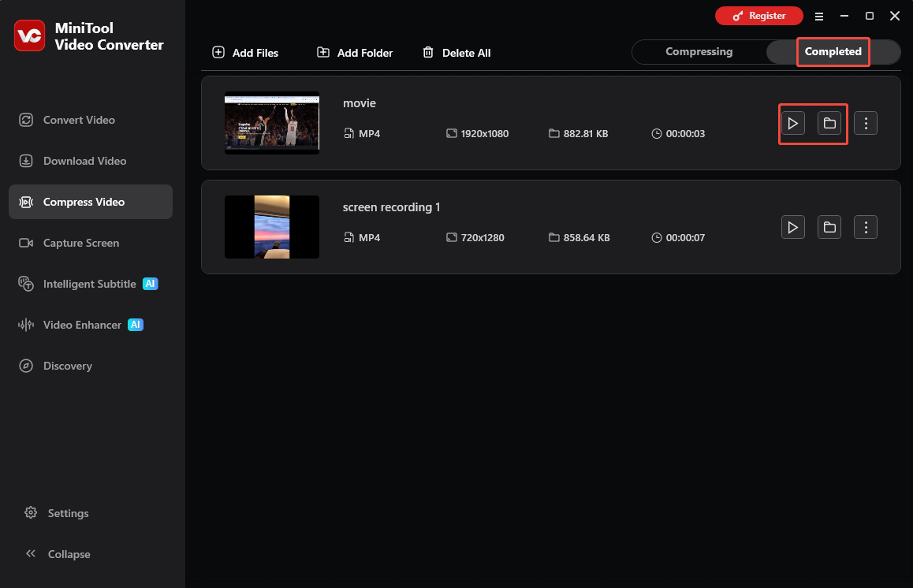Click the Add Files button
Screen dimensions: 913x588
point(245,52)
